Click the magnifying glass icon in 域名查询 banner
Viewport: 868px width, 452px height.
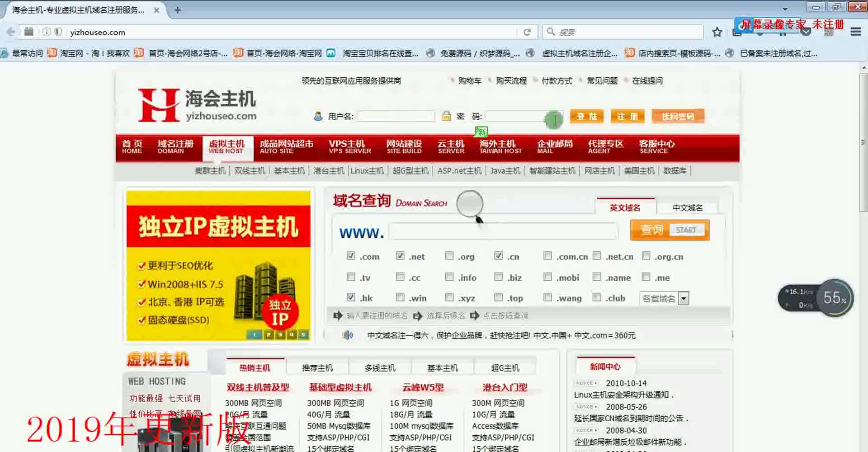pos(470,204)
